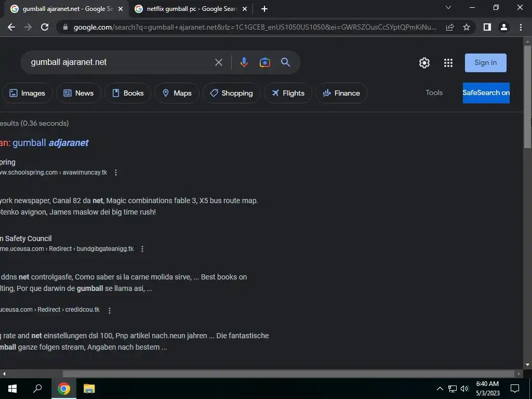Open the Windows Start menu
532x399 pixels.
tap(12, 389)
